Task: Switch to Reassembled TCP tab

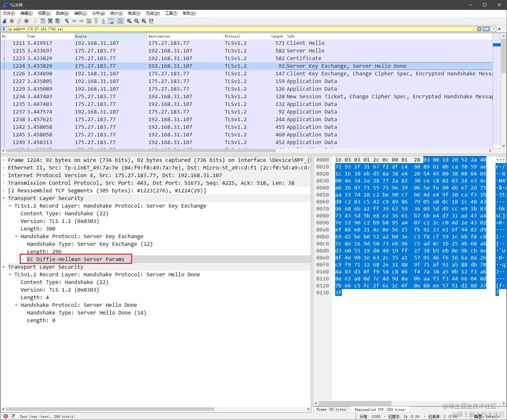Action: (x=380, y=409)
